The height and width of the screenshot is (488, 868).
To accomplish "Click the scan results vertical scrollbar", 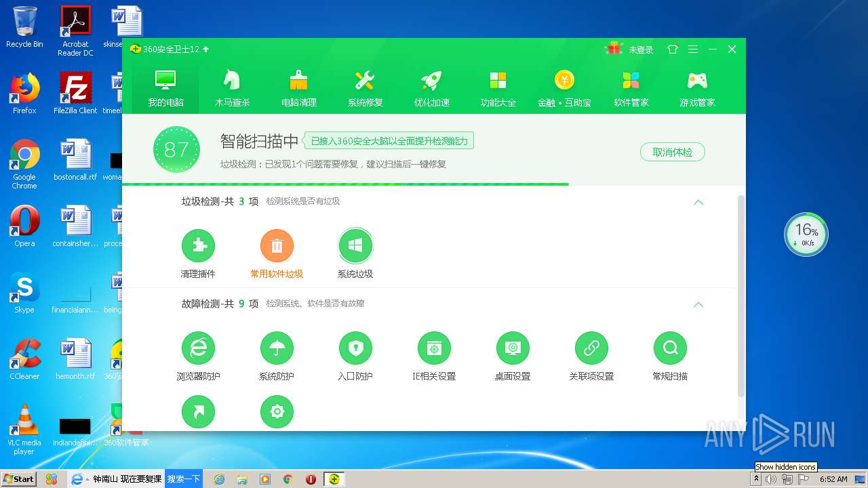I will click(741, 296).
